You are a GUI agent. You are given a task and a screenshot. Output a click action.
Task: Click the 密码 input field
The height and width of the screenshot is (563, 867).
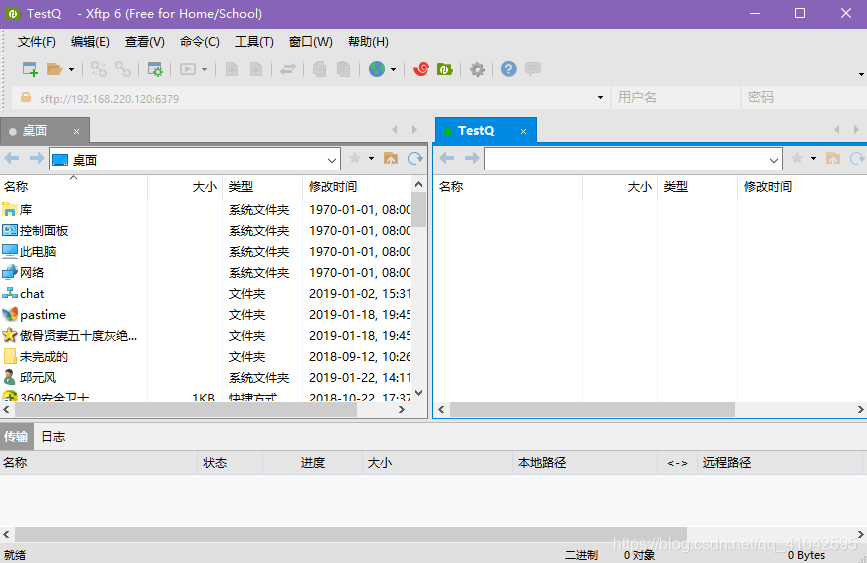click(804, 97)
